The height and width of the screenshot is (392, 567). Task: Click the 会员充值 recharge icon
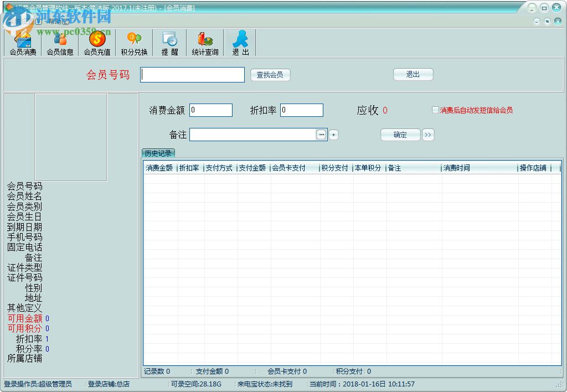point(96,42)
